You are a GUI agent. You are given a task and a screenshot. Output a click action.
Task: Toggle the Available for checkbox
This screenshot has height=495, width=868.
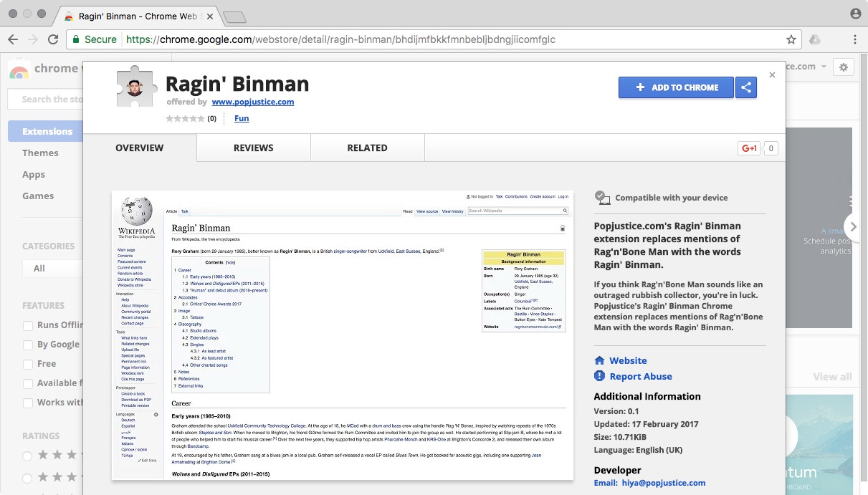pos(28,383)
